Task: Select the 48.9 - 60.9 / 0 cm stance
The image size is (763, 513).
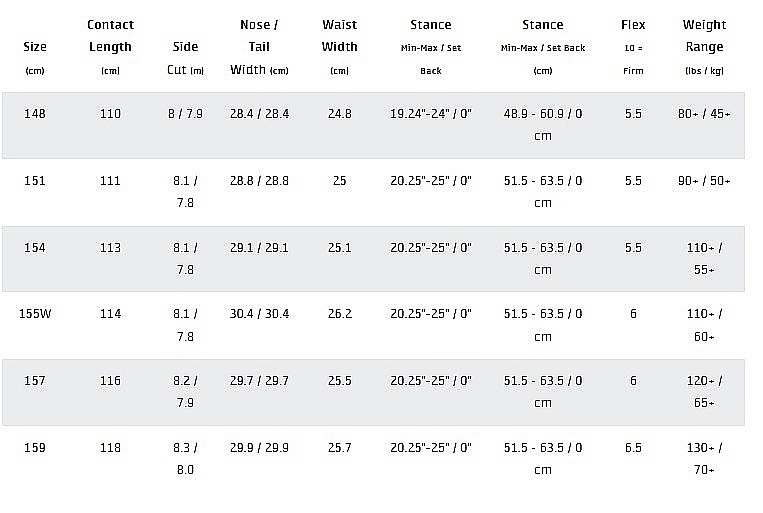Action: click(x=543, y=124)
